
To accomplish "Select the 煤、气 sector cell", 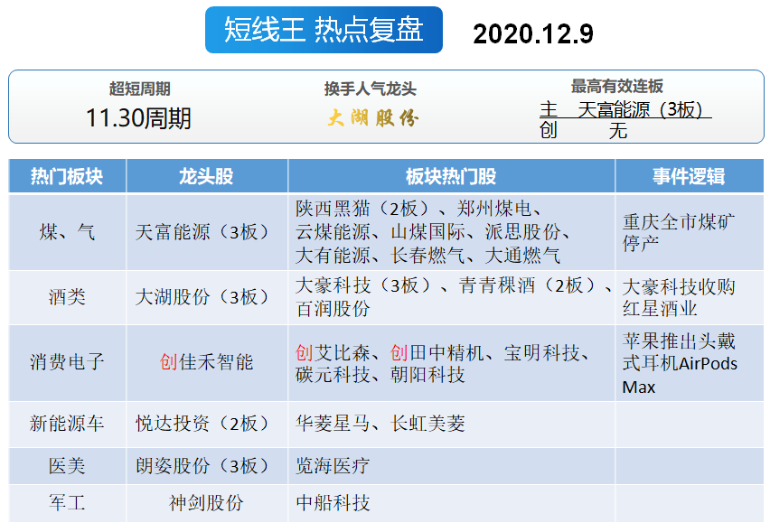I will [67, 232].
